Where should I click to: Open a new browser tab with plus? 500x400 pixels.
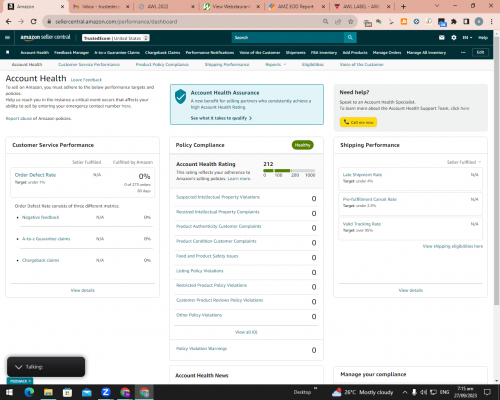pos(403,6)
